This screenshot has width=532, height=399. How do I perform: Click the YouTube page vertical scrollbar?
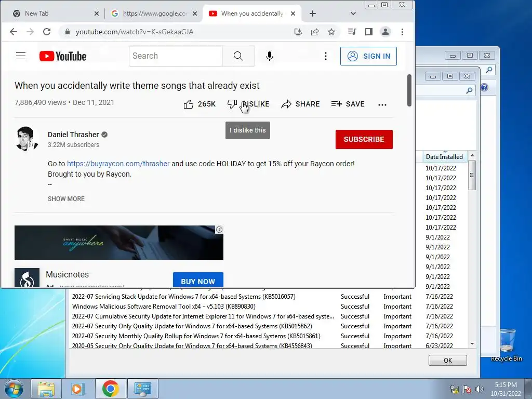(x=409, y=90)
